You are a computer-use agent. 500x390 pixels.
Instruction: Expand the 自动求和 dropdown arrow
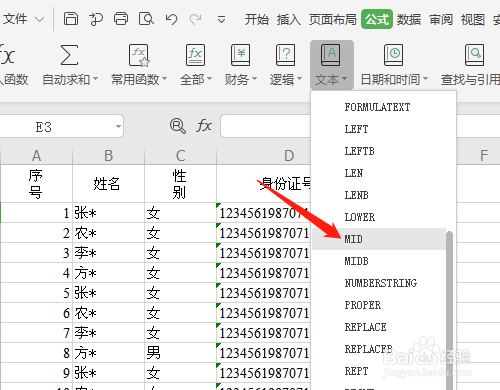pos(95,79)
